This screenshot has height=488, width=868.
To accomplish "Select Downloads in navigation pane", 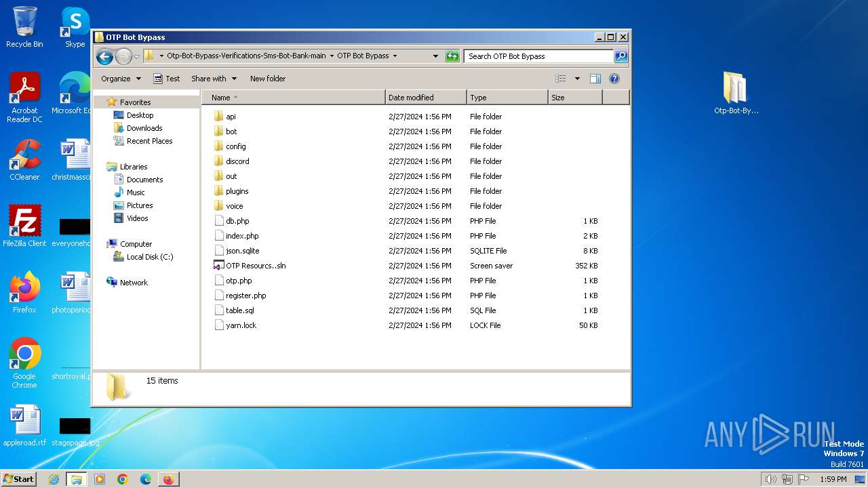I will (x=144, y=128).
